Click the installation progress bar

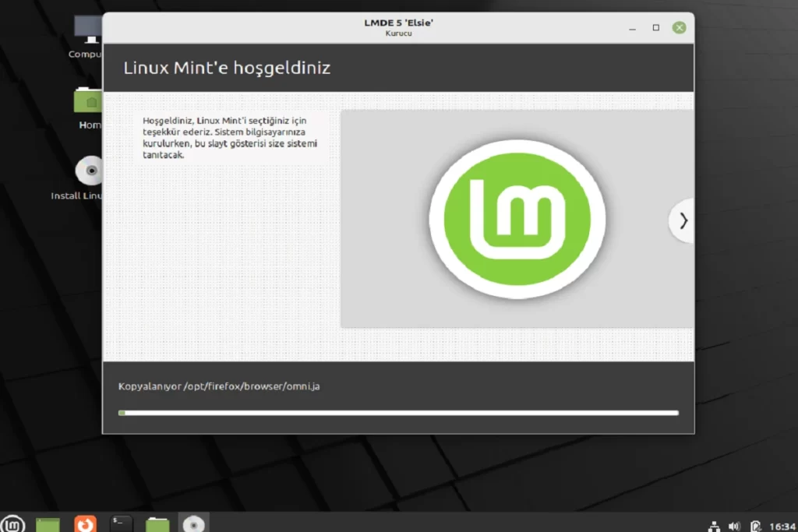[398, 413]
